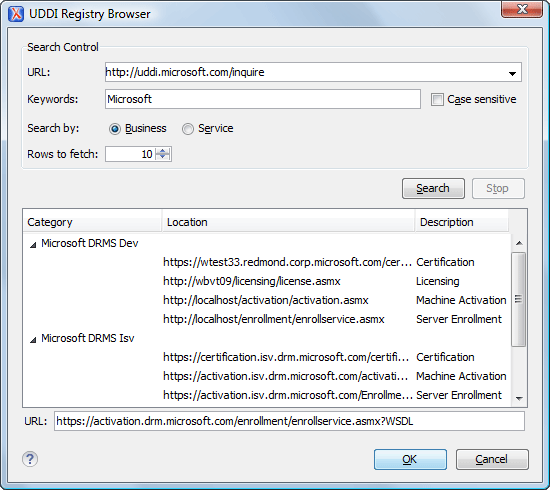This screenshot has width=550, height=490.
Task: Click the results scrollbar up arrow
Action: coord(519,243)
